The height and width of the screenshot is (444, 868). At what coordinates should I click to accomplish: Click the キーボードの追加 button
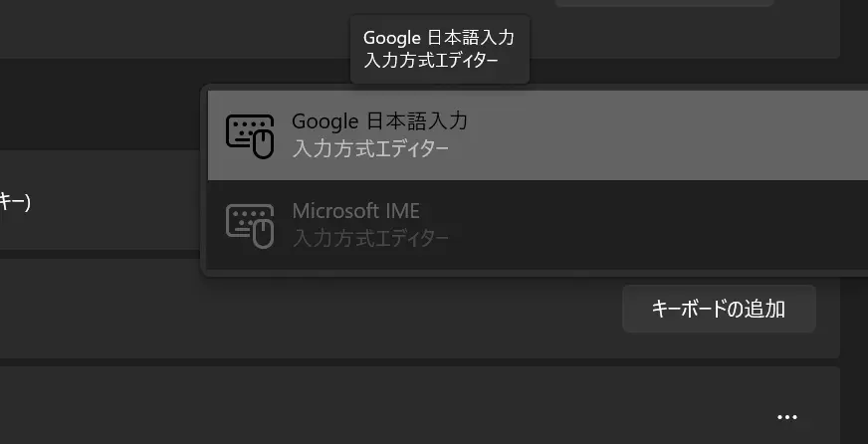719,309
